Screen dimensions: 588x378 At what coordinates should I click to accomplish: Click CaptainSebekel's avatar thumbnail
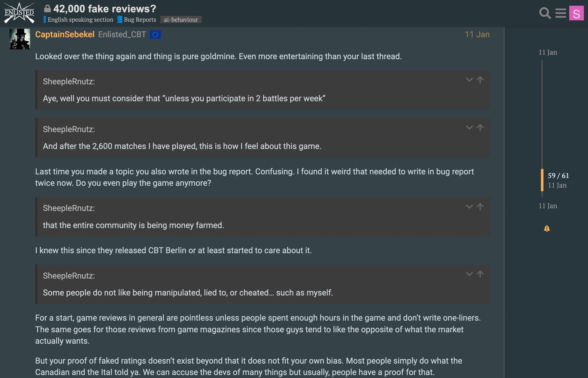[x=20, y=39]
